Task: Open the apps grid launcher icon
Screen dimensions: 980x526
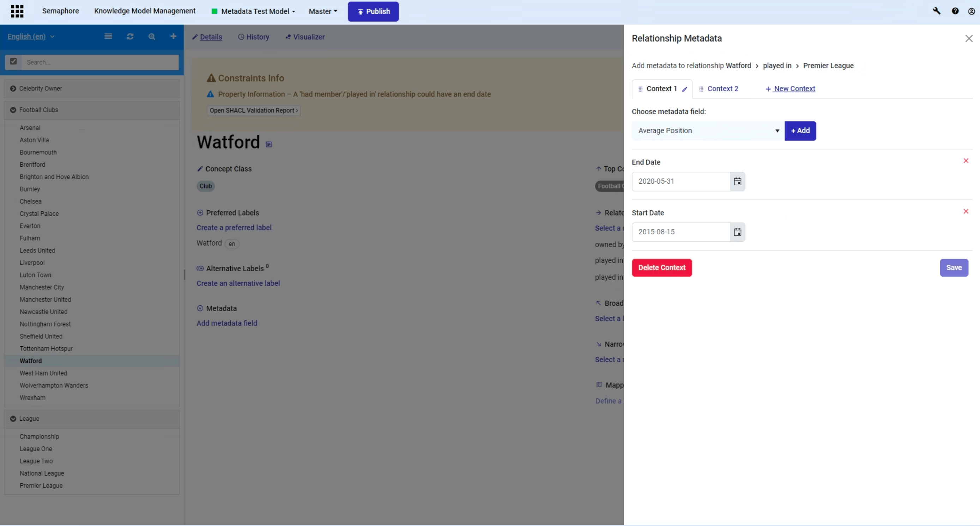Action: click(x=17, y=11)
